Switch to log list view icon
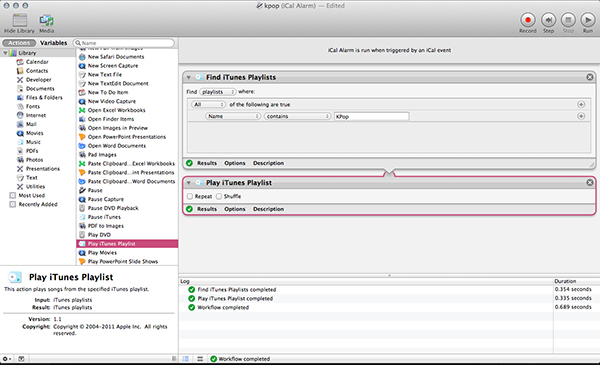The image size is (600, 365). coord(186,359)
